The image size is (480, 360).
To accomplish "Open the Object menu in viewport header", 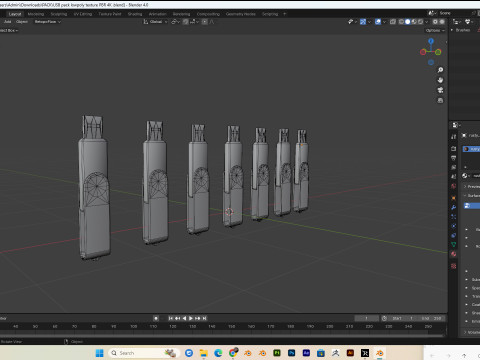I will (x=22, y=22).
